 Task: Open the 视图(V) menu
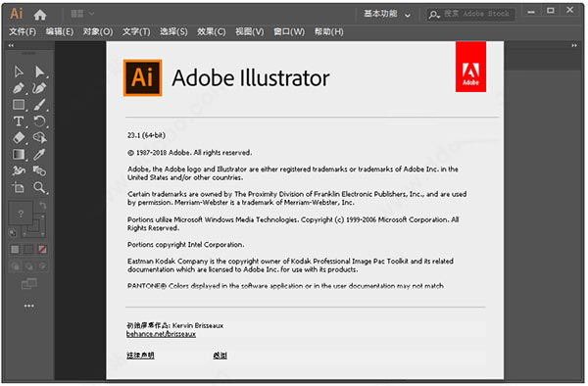[x=249, y=32]
